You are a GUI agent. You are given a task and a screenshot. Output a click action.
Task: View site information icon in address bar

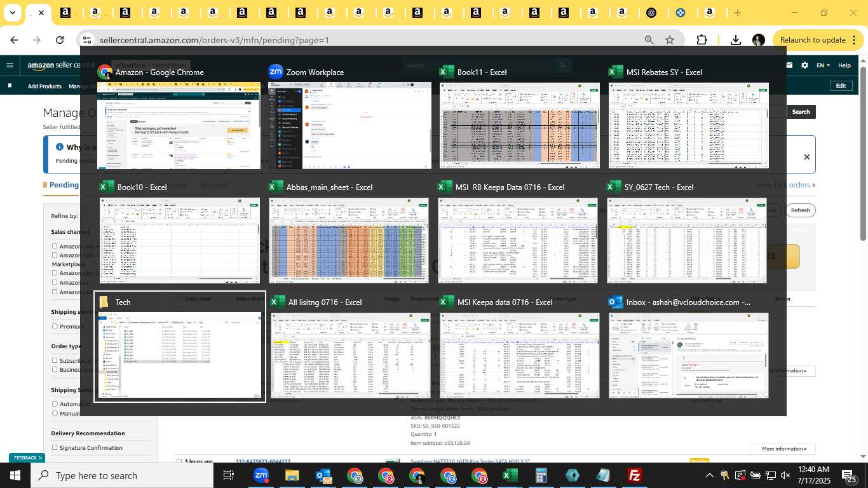pos(87,40)
